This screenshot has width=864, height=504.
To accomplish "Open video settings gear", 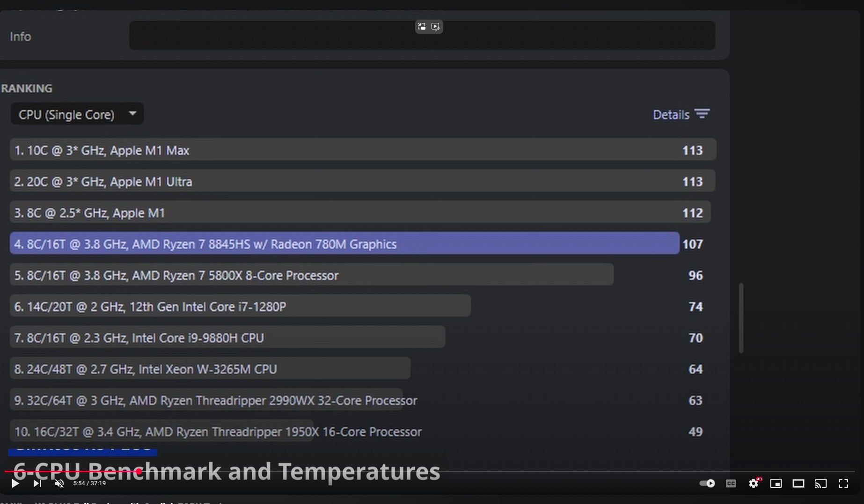I will point(754,483).
